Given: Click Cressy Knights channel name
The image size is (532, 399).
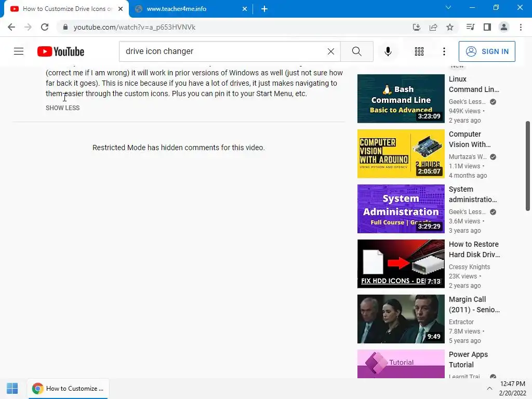Looking at the screenshot, I should pos(469,267).
